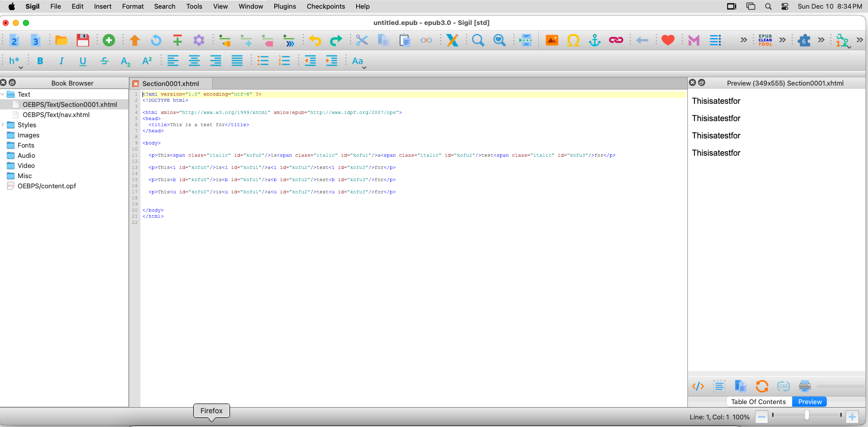Viewport: 868px width, 427px height.
Task: Align text left
Action: point(173,61)
